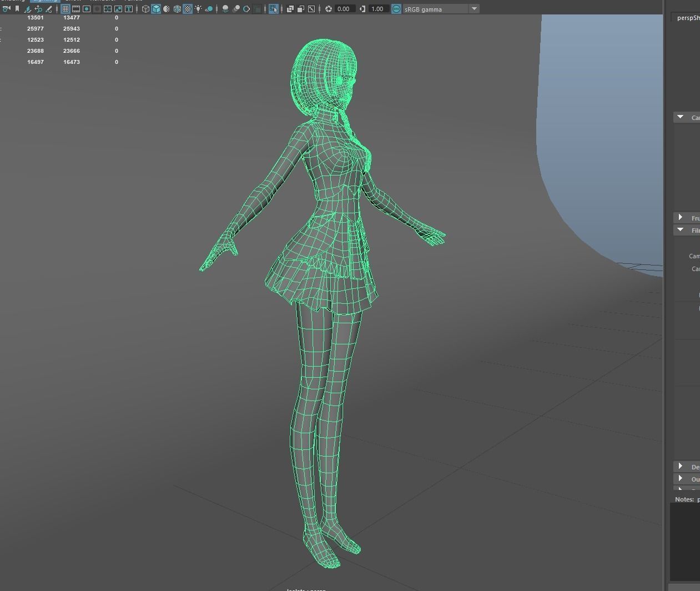Image resolution: width=700 pixels, height=591 pixels.
Task: Toggle Wireframe on Shaded icon
Action: (177, 9)
